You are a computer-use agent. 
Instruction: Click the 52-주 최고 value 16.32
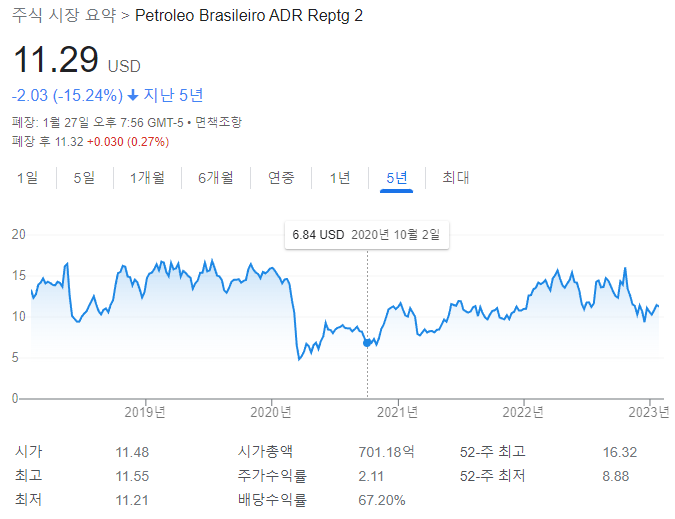point(619,452)
